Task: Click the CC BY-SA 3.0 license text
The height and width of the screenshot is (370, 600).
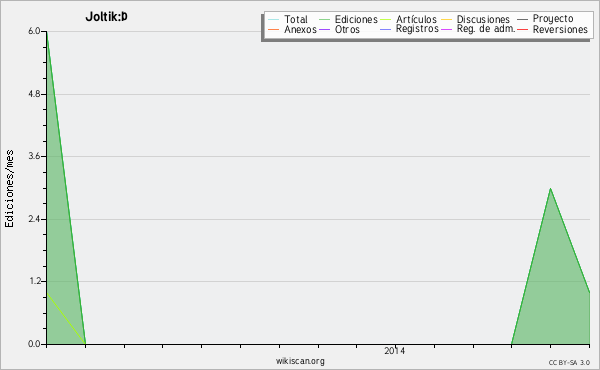Action: (569, 362)
